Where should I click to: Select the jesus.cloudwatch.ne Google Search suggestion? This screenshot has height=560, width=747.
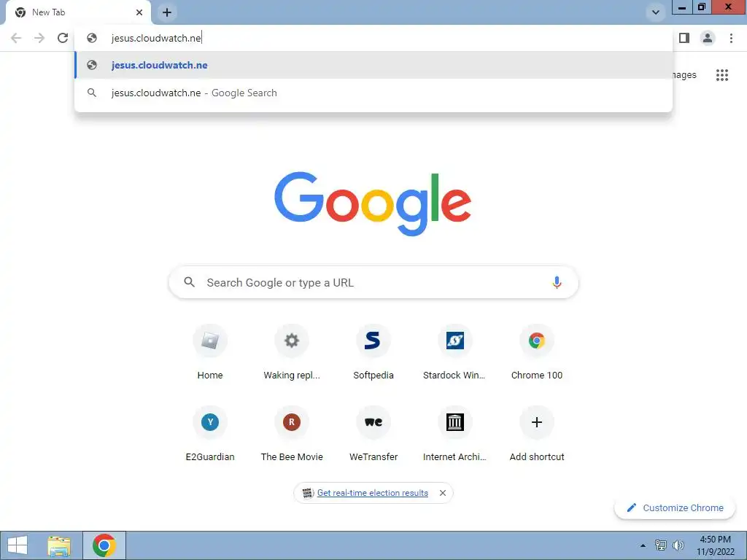click(x=373, y=93)
